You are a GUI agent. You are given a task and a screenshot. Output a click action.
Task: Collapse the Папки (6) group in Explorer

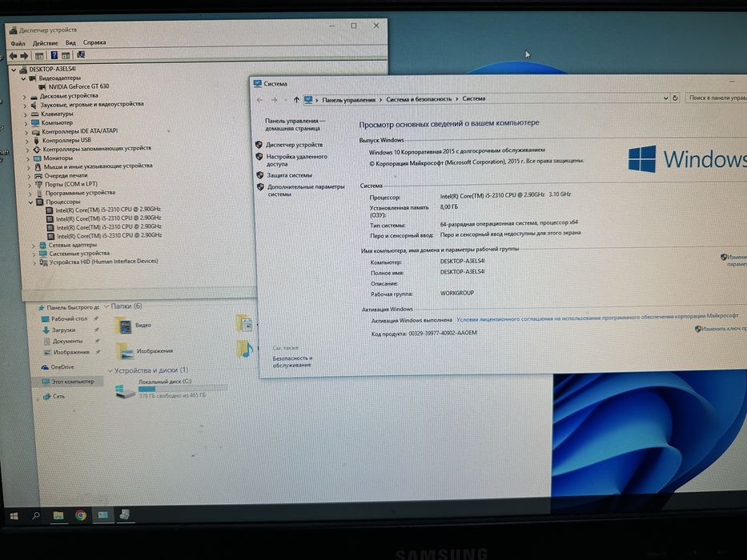pyautogui.click(x=106, y=306)
